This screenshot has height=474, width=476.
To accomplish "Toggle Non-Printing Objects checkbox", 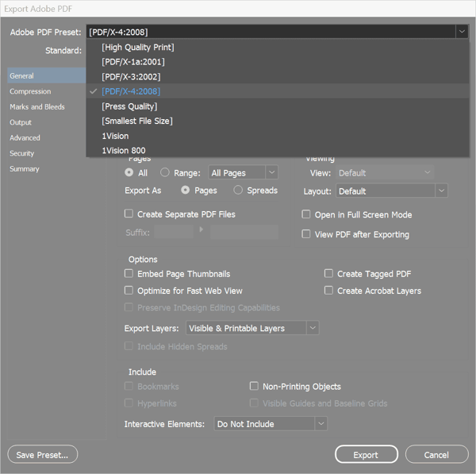I will [x=254, y=386].
